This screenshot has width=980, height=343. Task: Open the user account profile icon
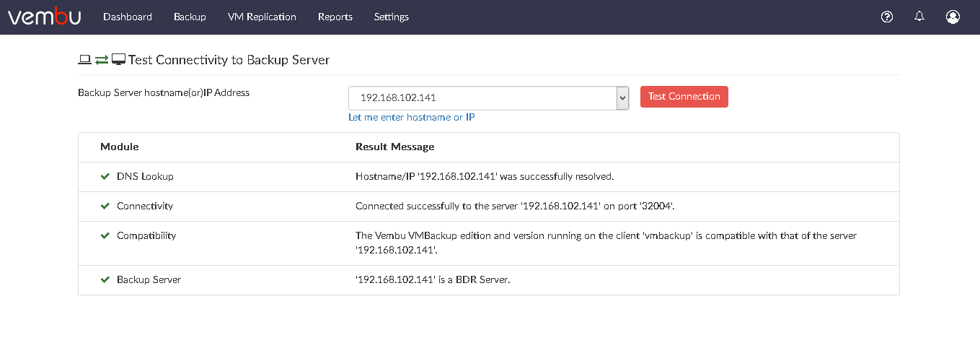(x=953, y=17)
